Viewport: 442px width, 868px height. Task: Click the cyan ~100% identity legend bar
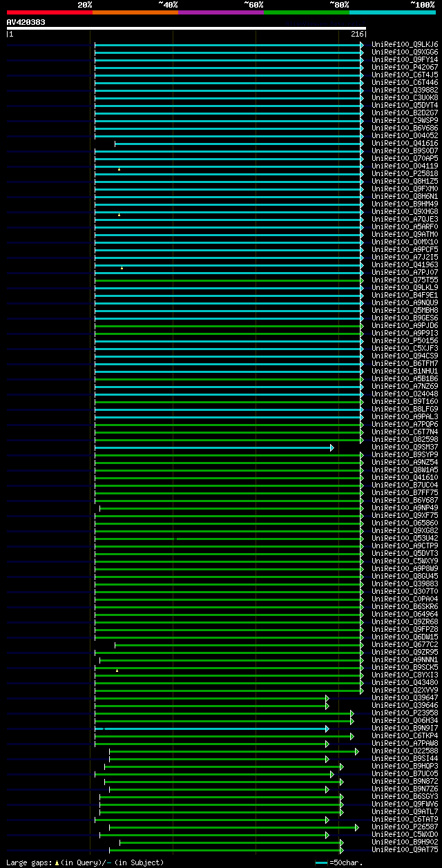(x=392, y=12)
